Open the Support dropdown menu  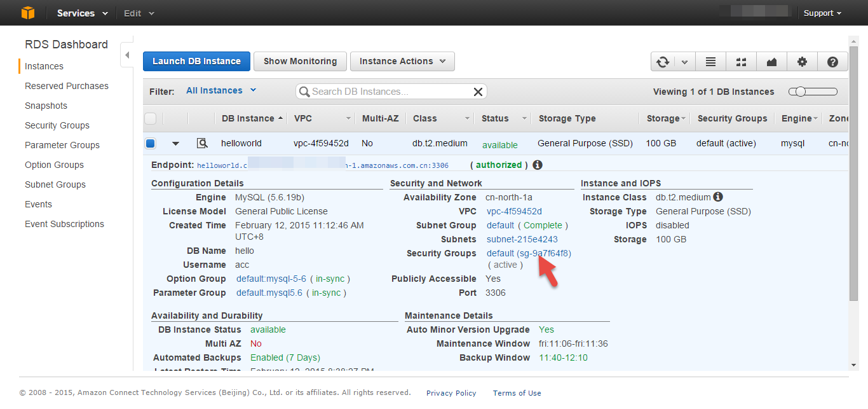(x=822, y=13)
